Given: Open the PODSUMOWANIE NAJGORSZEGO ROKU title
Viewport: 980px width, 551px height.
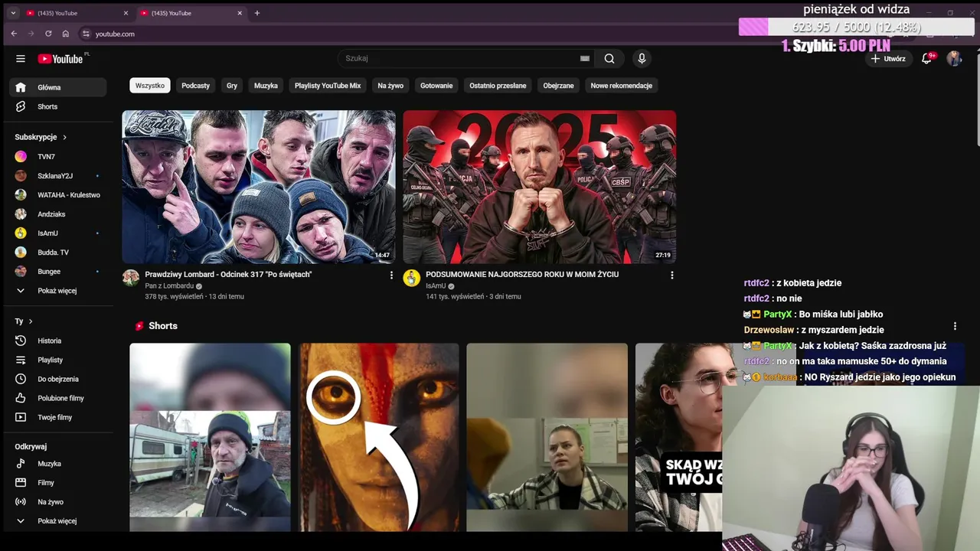Looking at the screenshot, I should (522, 274).
